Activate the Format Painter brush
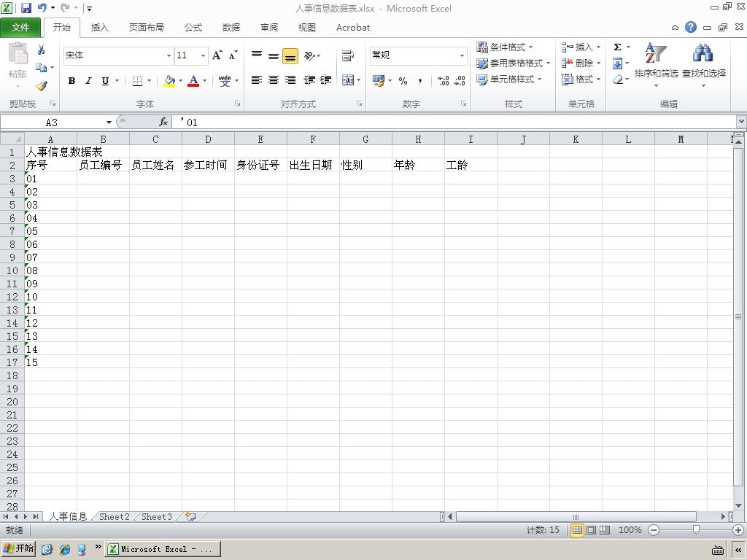 tap(42, 86)
